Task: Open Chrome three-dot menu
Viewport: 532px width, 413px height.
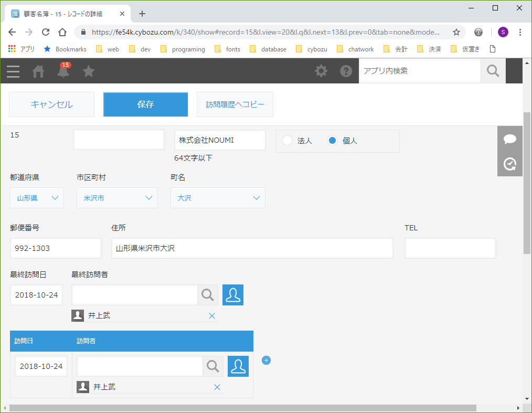Action: [520, 32]
